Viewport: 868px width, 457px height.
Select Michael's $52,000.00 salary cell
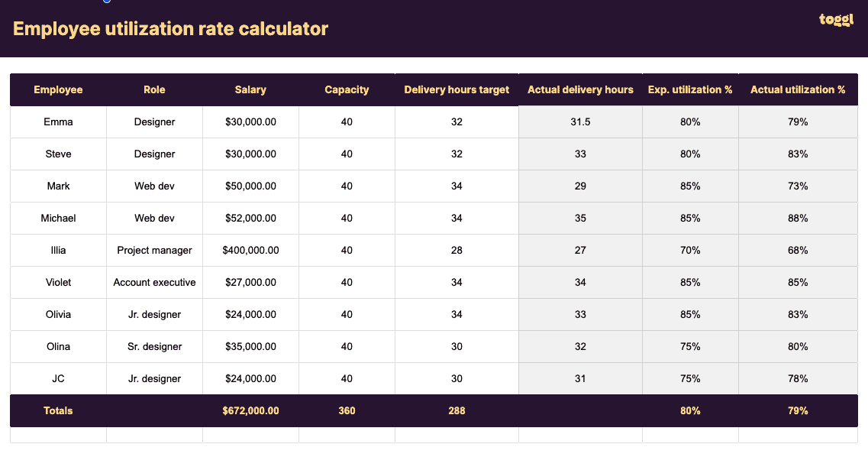[250, 218]
